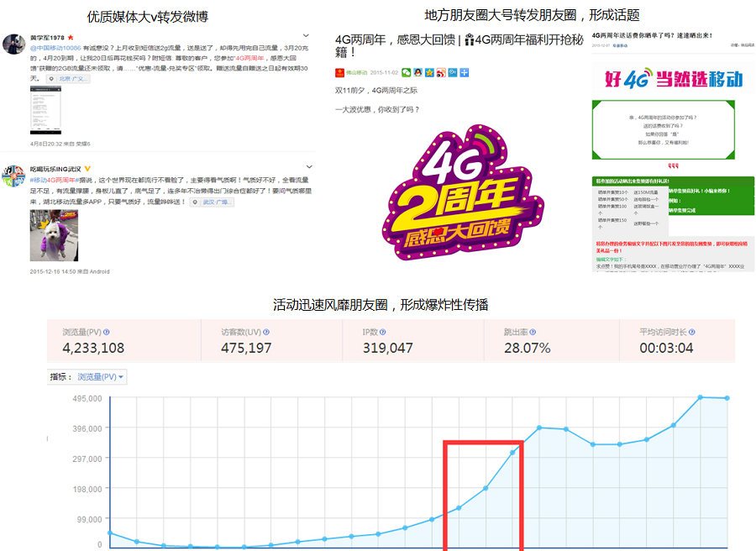Click the 佛山移动 red account logo
The height and width of the screenshot is (551, 756).
pos(339,73)
